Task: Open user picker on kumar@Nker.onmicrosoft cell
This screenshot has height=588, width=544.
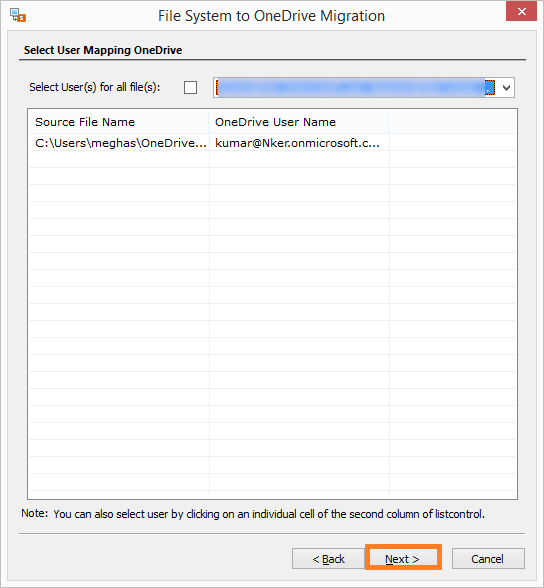Action: tap(299, 143)
